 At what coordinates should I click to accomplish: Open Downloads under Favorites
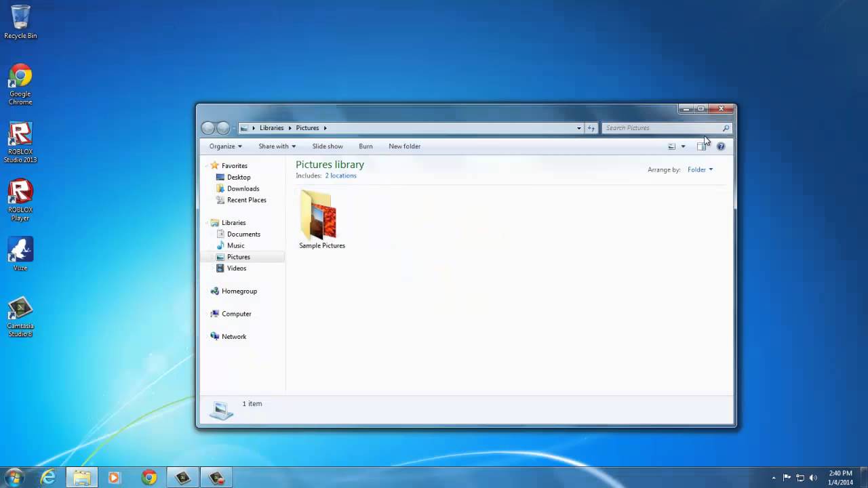click(243, 188)
